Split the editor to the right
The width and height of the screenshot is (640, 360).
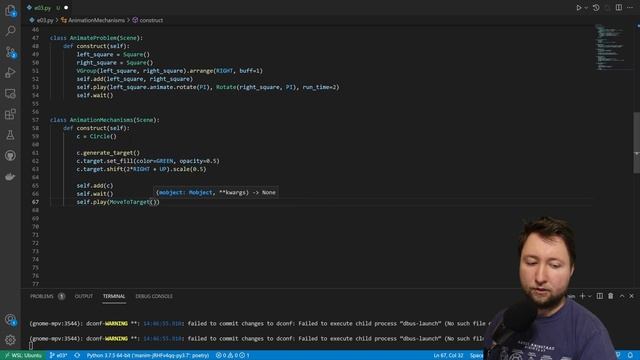point(619,8)
